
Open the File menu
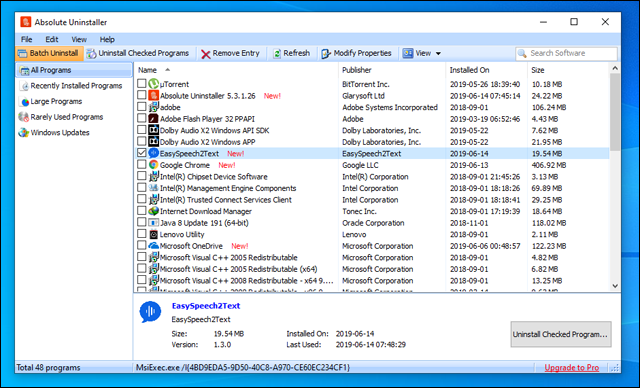[x=27, y=40]
